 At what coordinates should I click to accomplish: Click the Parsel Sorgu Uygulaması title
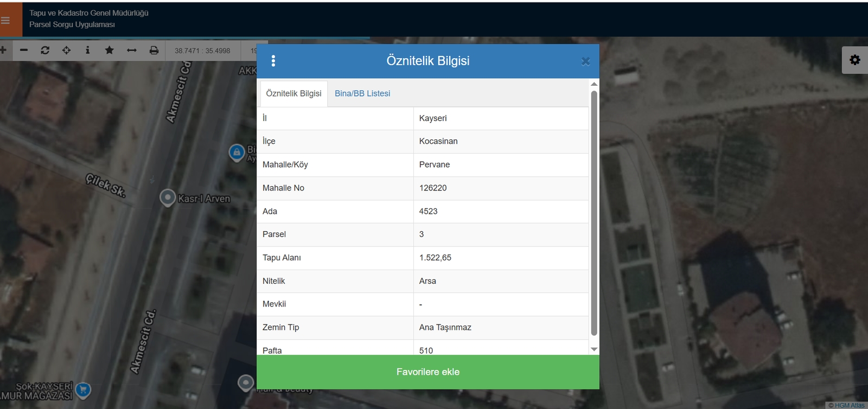[72, 24]
